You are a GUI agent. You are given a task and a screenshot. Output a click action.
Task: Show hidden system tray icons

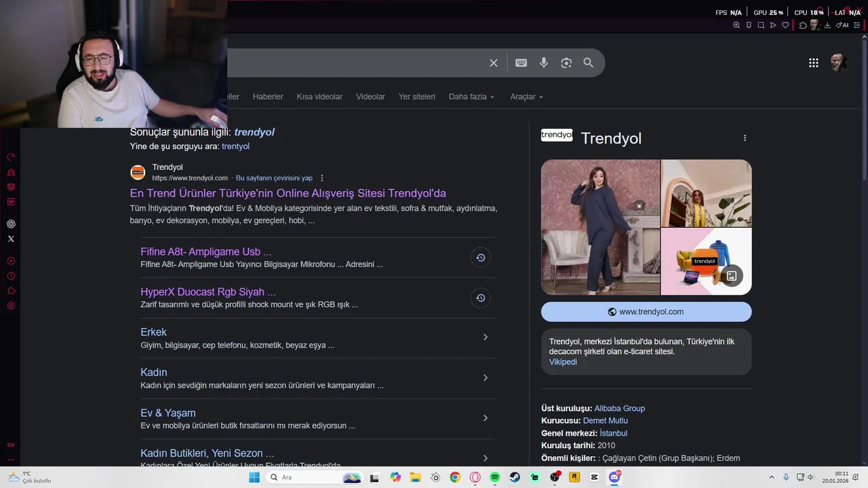click(772, 477)
